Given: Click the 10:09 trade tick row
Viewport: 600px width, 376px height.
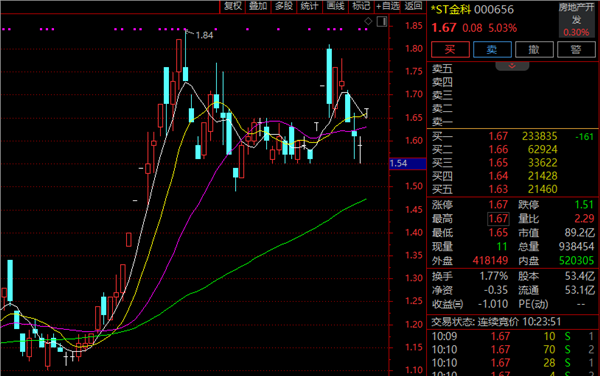Looking at the screenshot, I should [513, 337].
